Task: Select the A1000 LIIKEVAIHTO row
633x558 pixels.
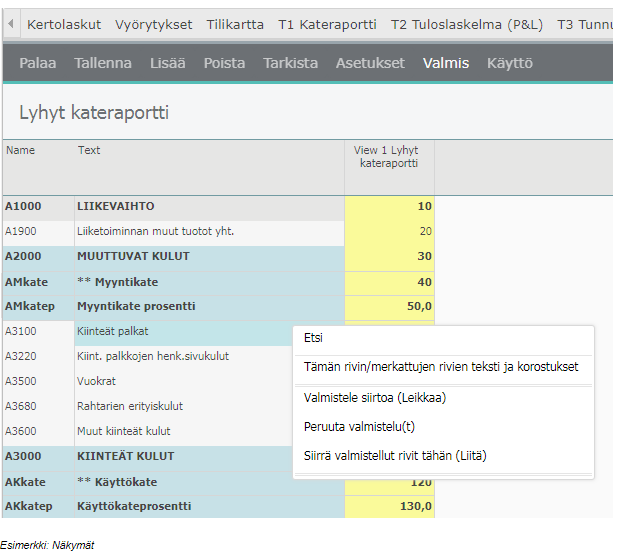Action: tap(115, 206)
